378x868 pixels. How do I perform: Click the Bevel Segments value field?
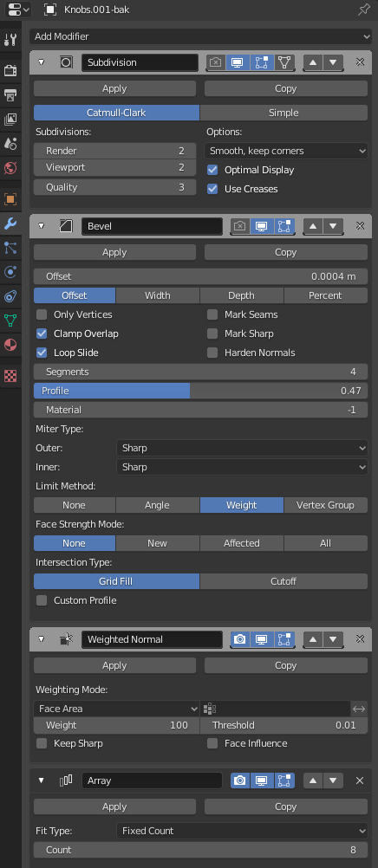tap(200, 372)
